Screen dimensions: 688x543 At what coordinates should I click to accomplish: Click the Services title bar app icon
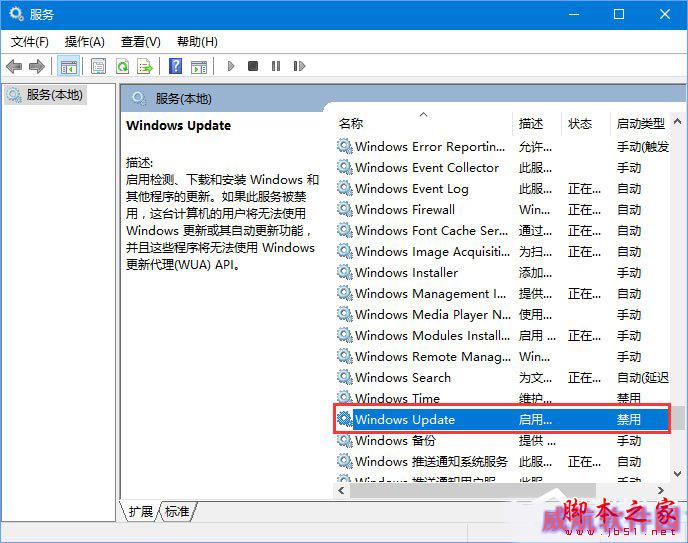pos(17,14)
